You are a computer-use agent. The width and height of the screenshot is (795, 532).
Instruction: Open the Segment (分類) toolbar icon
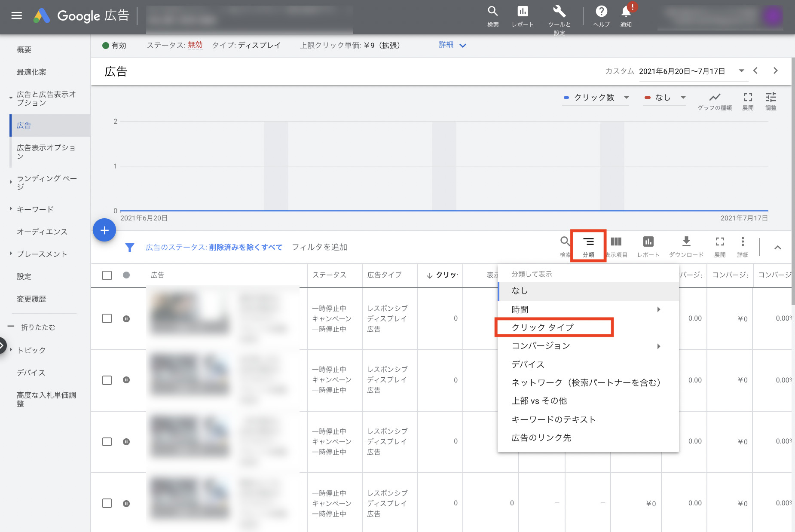pos(588,246)
